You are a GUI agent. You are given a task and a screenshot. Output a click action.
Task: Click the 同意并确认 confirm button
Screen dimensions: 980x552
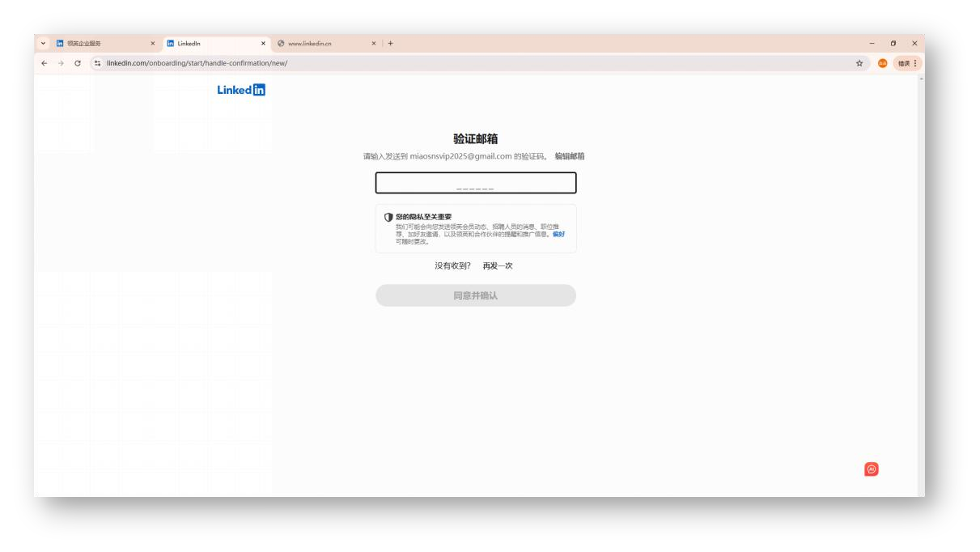[x=476, y=295]
